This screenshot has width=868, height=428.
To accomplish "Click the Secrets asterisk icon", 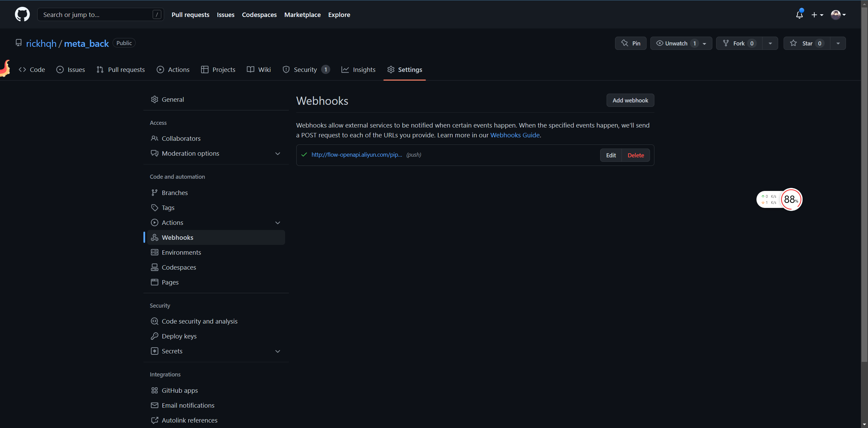I will pyautogui.click(x=155, y=351).
